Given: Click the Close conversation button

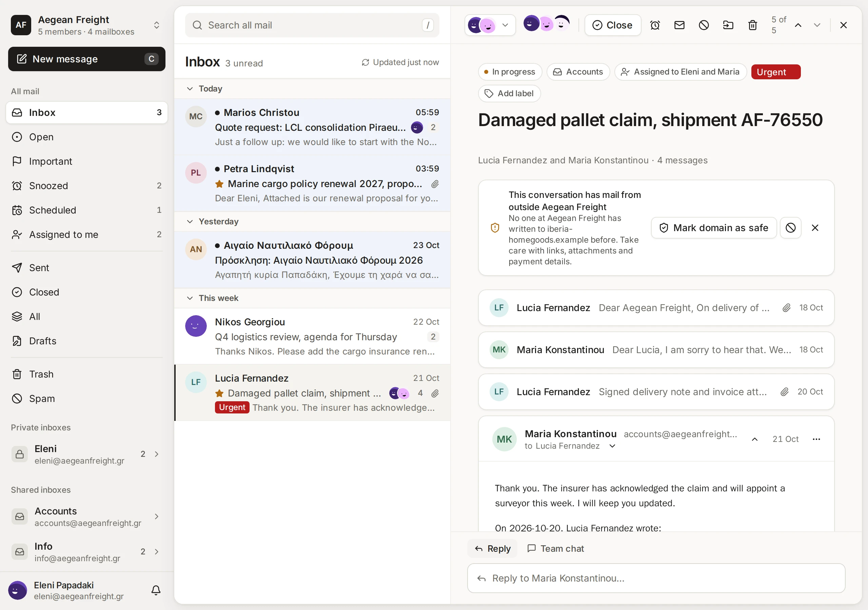Looking at the screenshot, I should click(x=612, y=25).
